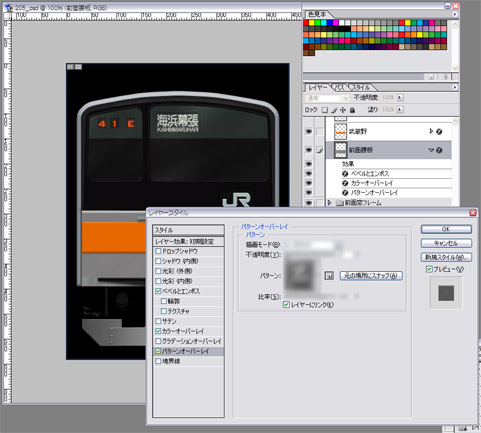Uncheck the プレビュー checkbox
481x433 pixels.
[x=429, y=269]
